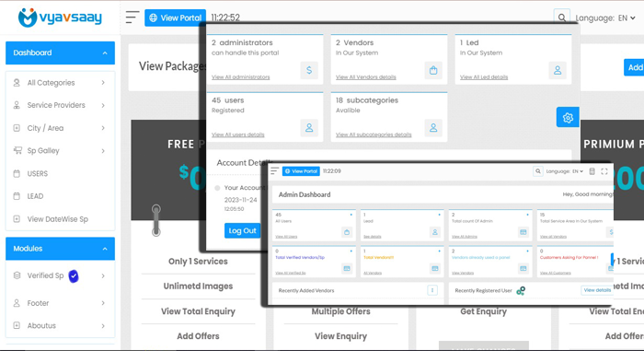644x351 pixels.
Task: Open the View All users details link
Action: [x=238, y=135]
